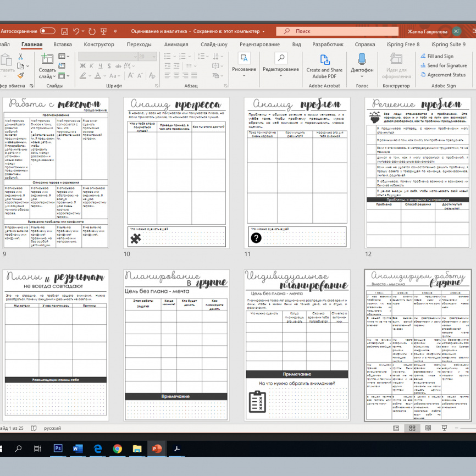Click the Fill and Sign button
This screenshot has height=476, width=476.
436,56
